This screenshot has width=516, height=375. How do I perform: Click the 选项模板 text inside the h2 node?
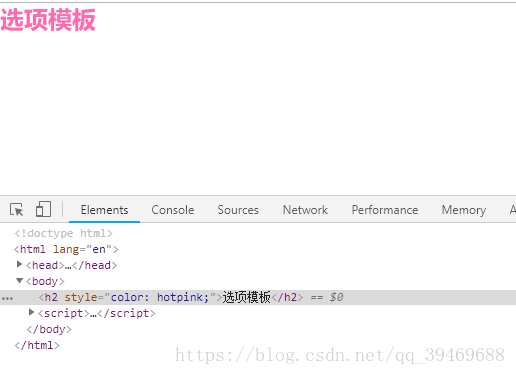pos(247,297)
